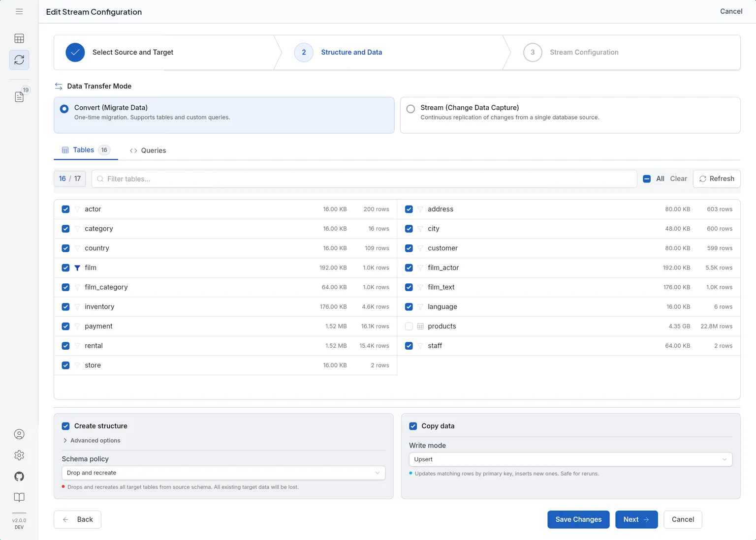Viewport: 756px width, 540px height.
Task: Open the GitHub icon in sidebar
Action: [x=19, y=477]
